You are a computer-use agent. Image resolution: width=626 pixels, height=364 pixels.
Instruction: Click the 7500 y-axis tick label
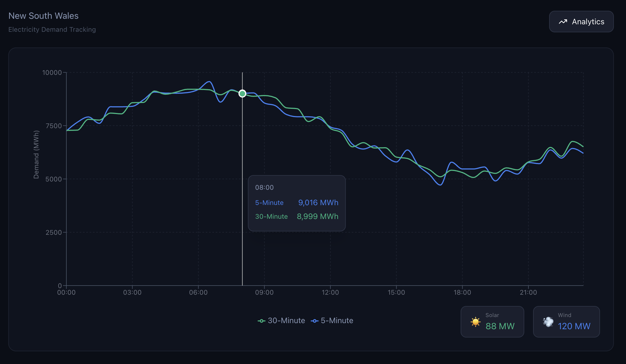click(54, 126)
